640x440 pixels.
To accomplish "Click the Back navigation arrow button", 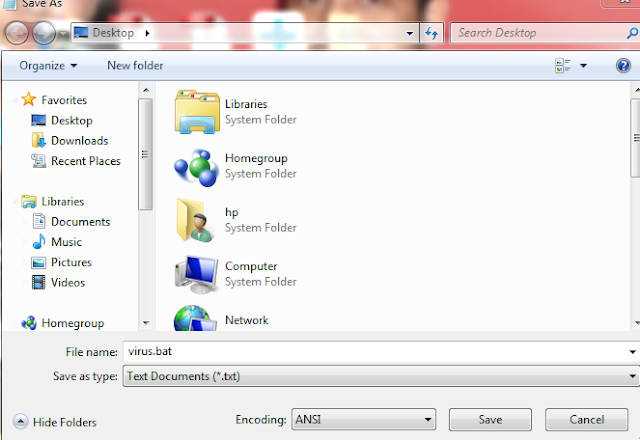I will tap(17, 33).
